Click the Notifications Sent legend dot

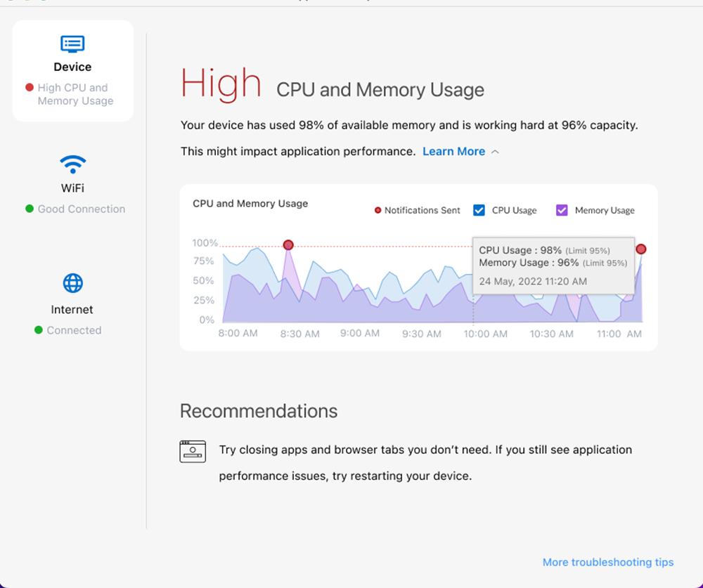click(x=378, y=210)
